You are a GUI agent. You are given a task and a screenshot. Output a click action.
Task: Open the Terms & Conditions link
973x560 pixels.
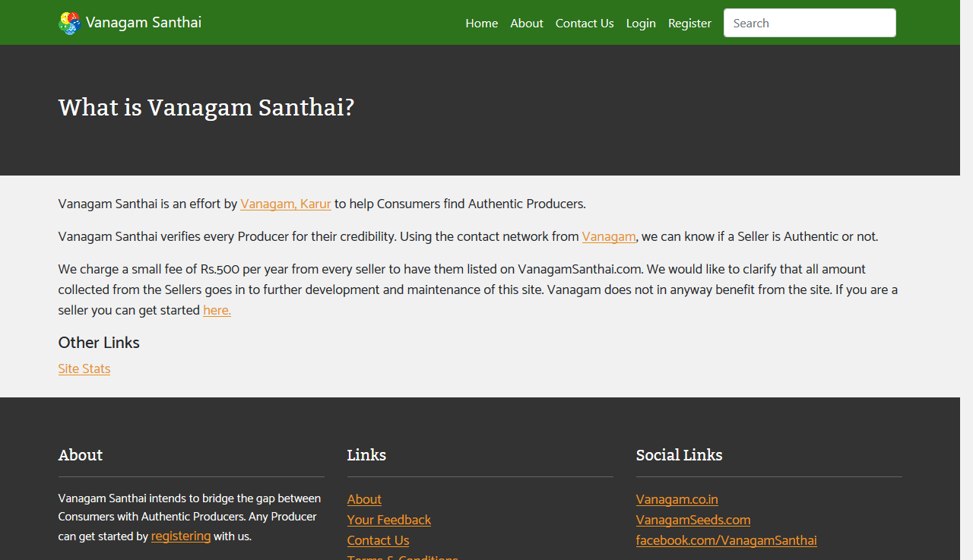tap(402, 557)
